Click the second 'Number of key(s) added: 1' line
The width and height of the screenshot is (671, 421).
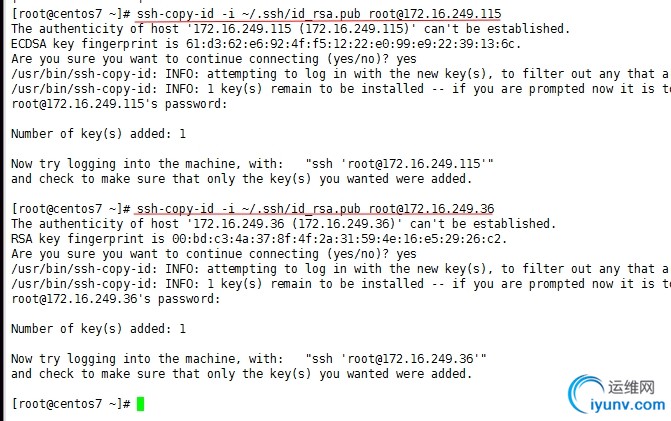(98, 329)
